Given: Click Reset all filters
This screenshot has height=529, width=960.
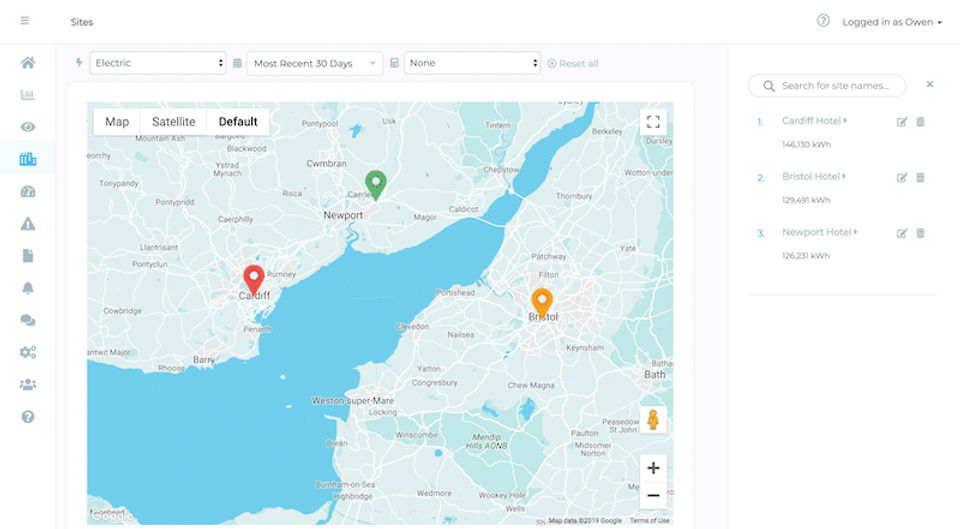Looking at the screenshot, I should 572,63.
